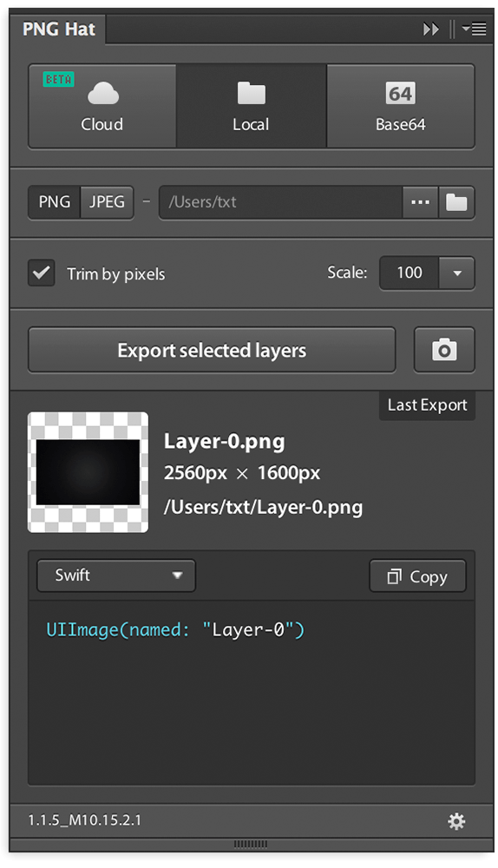Click the PNG Hat panel tab

point(59,29)
